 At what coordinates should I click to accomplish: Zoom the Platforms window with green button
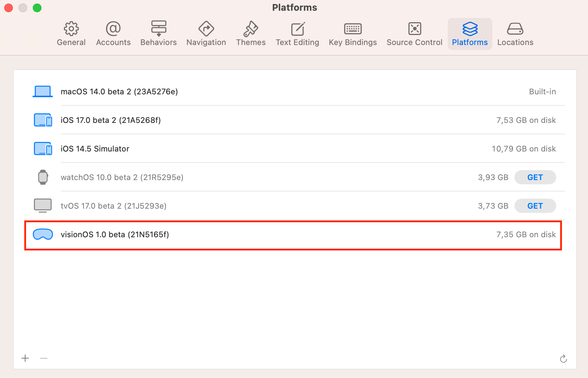coord(37,8)
